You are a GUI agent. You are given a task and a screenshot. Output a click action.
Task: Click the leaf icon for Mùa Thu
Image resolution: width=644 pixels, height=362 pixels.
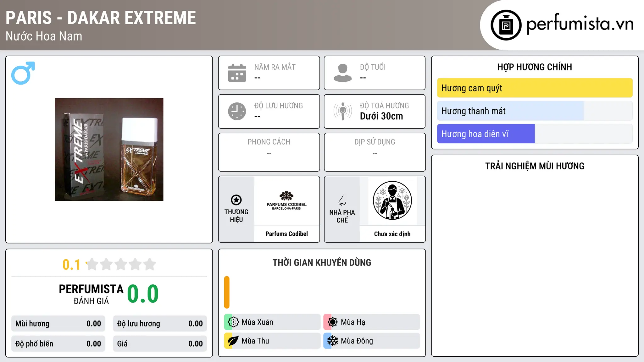click(233, 341)
